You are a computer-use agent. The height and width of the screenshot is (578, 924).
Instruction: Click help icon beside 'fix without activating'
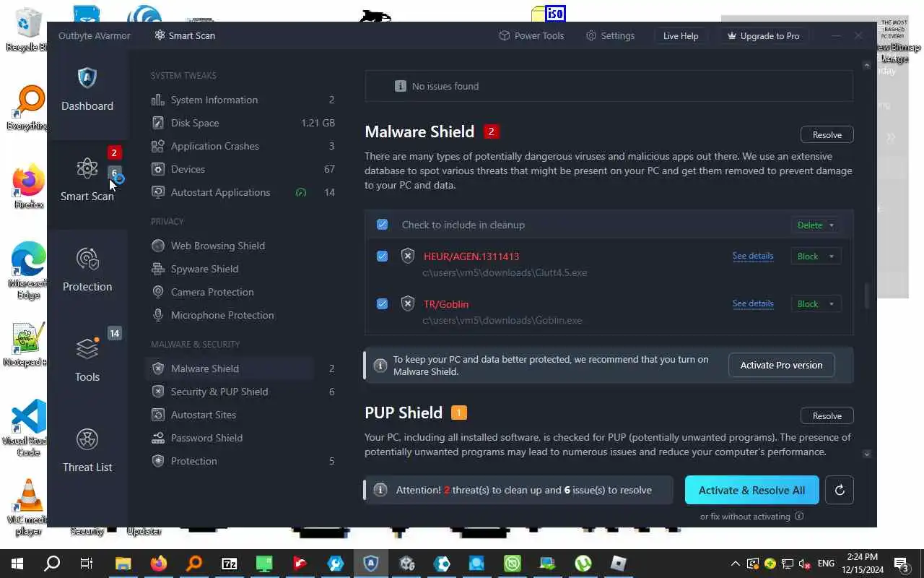[798, 517]
